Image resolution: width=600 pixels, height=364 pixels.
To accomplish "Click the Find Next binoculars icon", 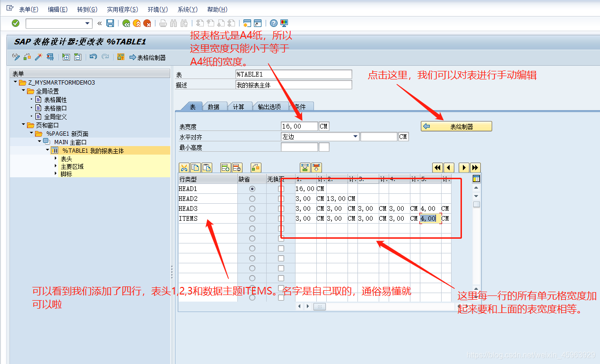I will pos(183,23).
